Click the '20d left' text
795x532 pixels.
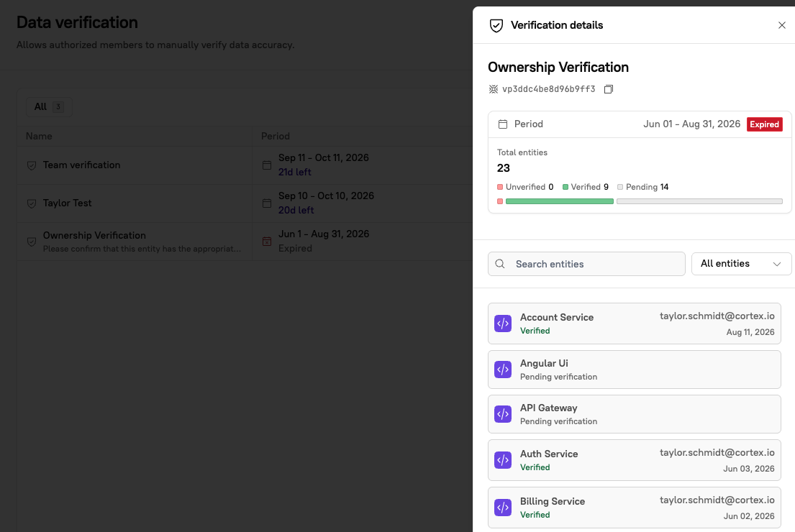click(296, 210)
